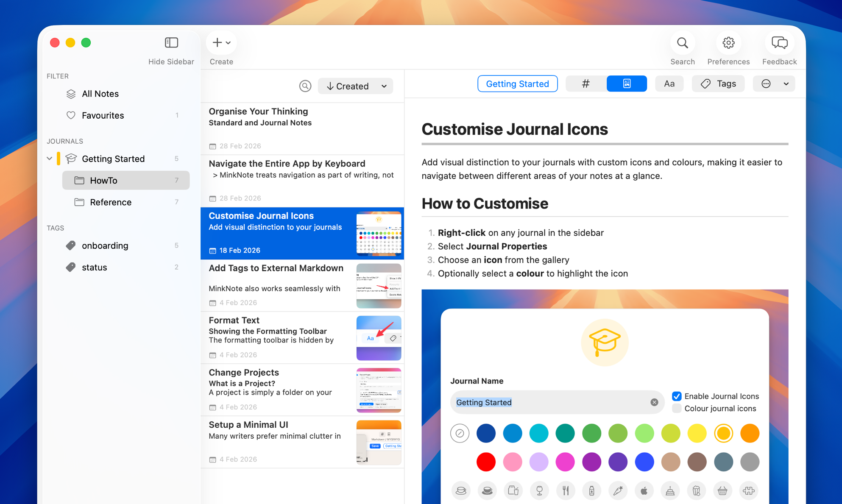This screenshot has height=504, width=842.
Task: Click the Getting Started breadcrumb label
Action: tap(517, 84)
